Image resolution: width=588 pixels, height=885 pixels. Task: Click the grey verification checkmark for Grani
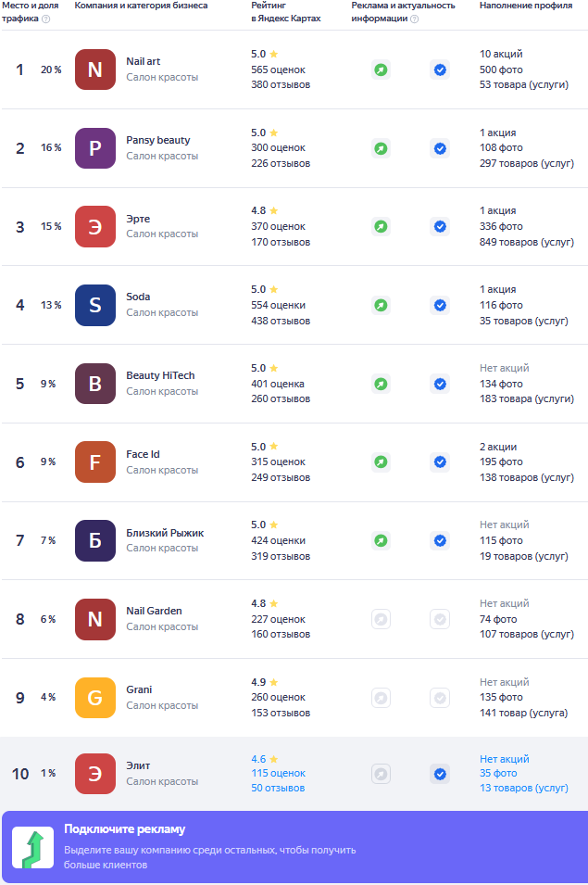[x=440, y=698]
